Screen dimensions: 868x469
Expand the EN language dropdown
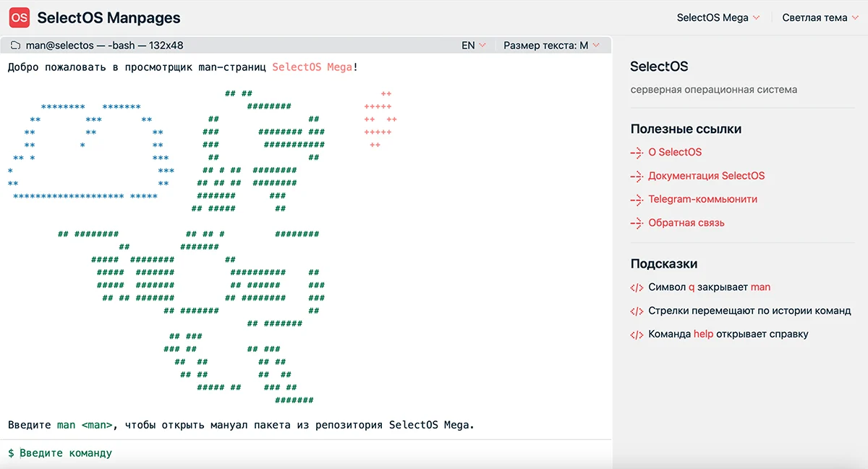tap(474, 46)
